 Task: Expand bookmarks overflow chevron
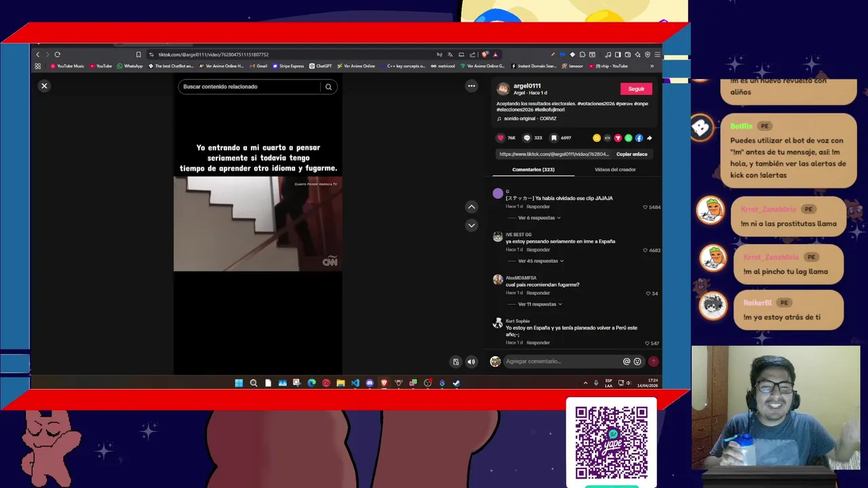(652, 66)
